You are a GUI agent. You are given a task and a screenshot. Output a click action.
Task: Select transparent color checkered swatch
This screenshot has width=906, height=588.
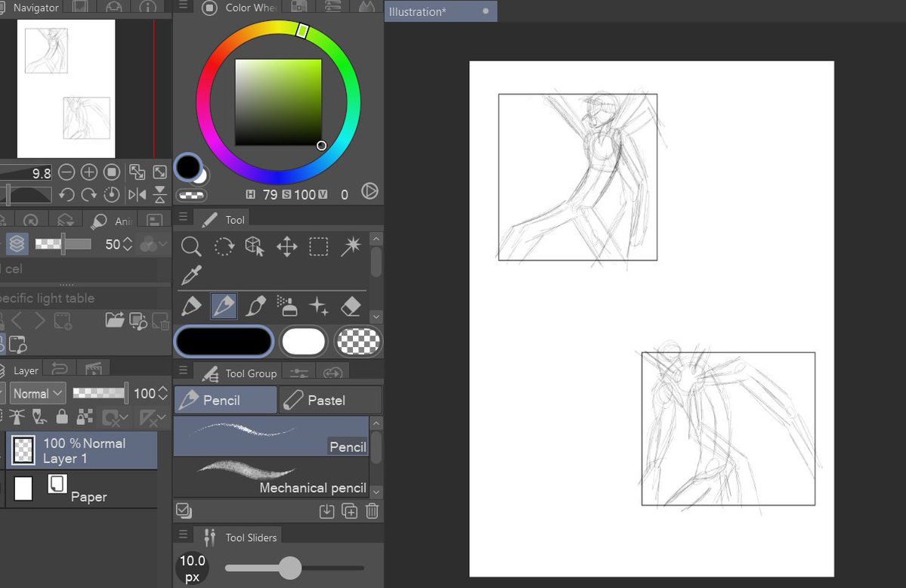[358, 341]
